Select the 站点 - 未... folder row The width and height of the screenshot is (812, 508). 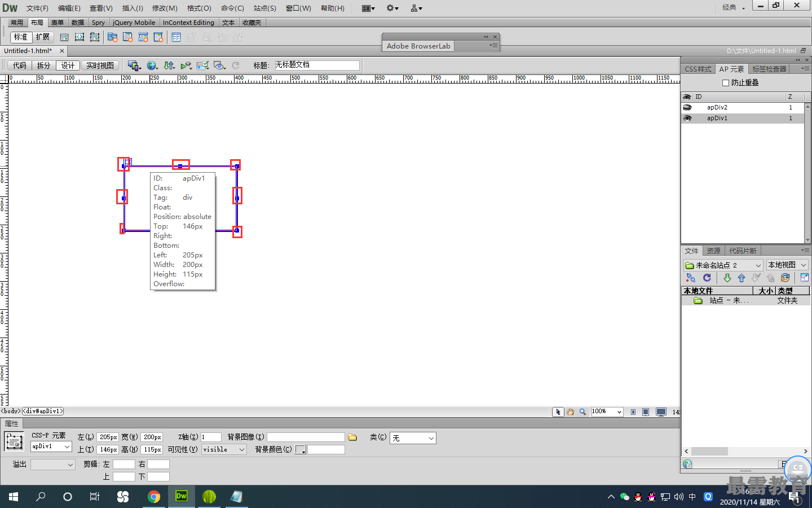pyautogui.click(x=746, y=301)
